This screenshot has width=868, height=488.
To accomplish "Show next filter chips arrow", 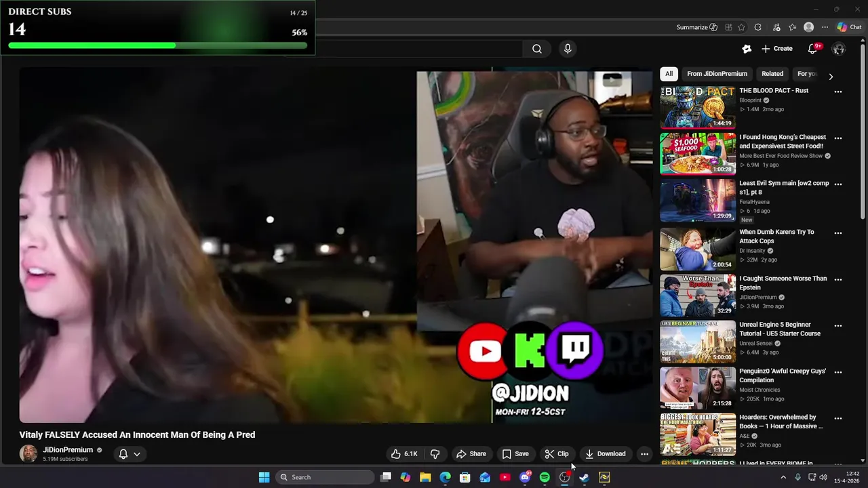I will point(831,77).
